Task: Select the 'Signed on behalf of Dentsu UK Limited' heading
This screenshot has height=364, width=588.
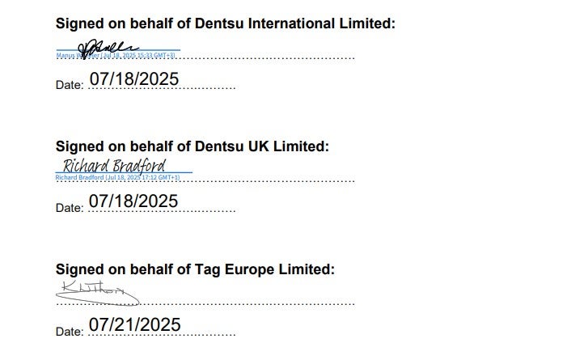Action: tap(192, 146)
